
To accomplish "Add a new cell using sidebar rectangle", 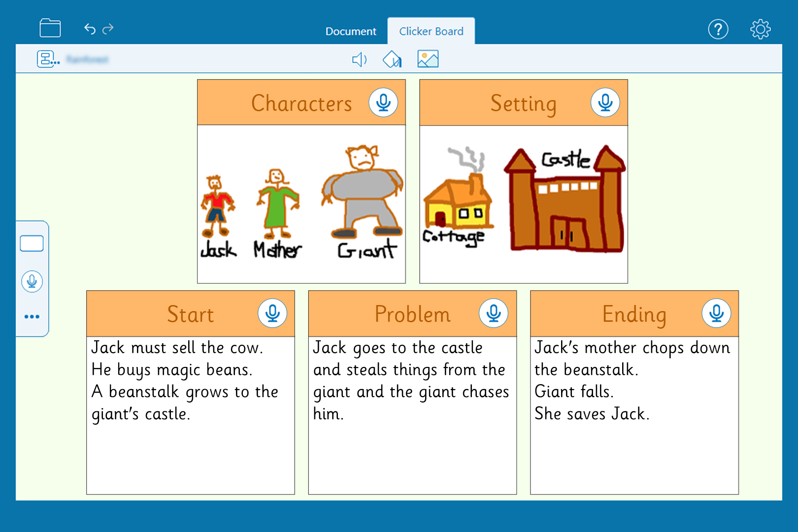I will (32, 243).
